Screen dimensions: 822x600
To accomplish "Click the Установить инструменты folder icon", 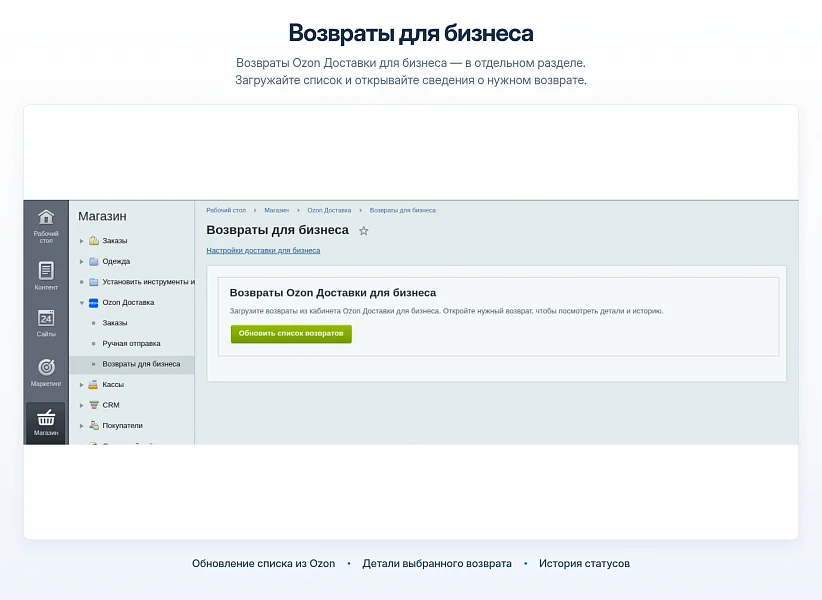I will [x=94, y=282].
